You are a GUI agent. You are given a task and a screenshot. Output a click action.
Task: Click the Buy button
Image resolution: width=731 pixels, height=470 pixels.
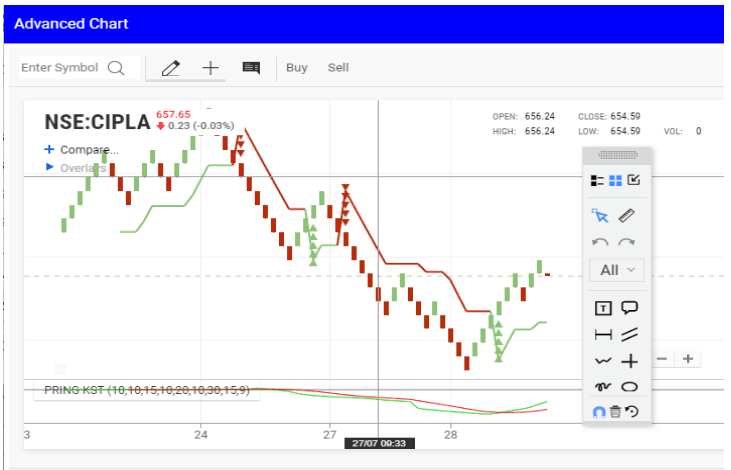click(x=297, y=68)
